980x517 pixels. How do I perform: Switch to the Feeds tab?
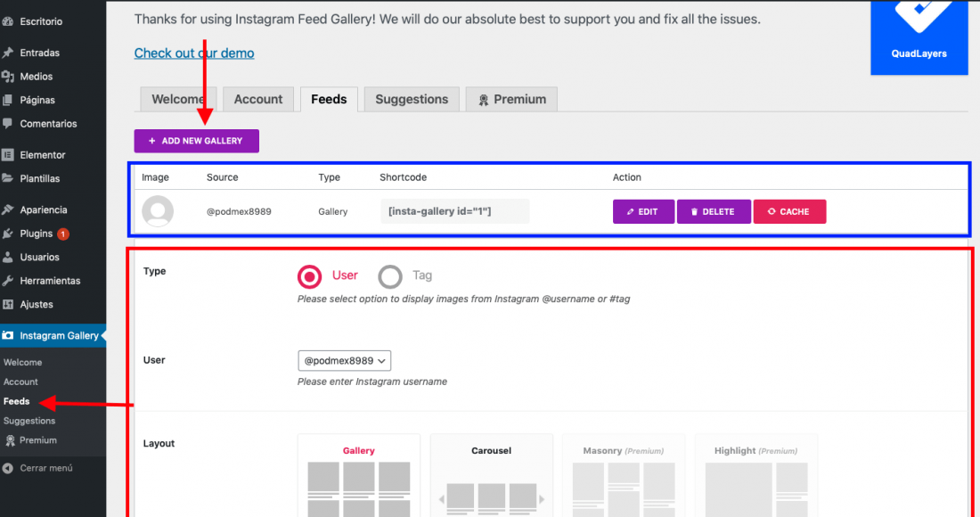[329, 100]
